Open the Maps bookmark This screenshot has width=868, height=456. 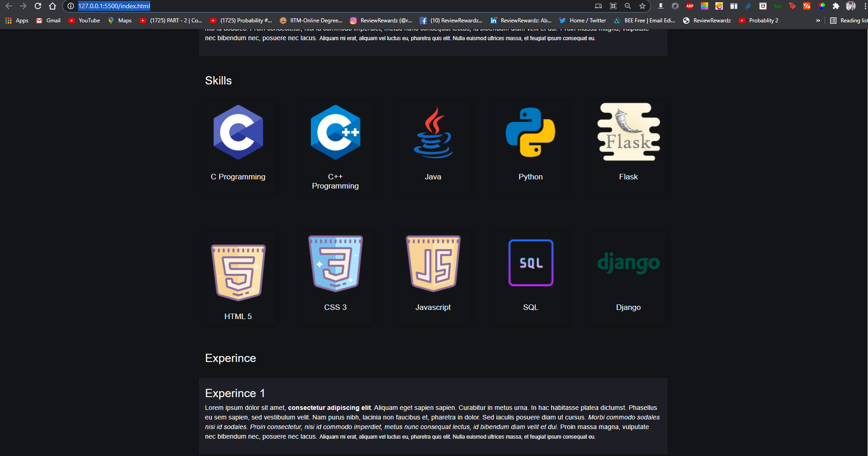(120, 21)
